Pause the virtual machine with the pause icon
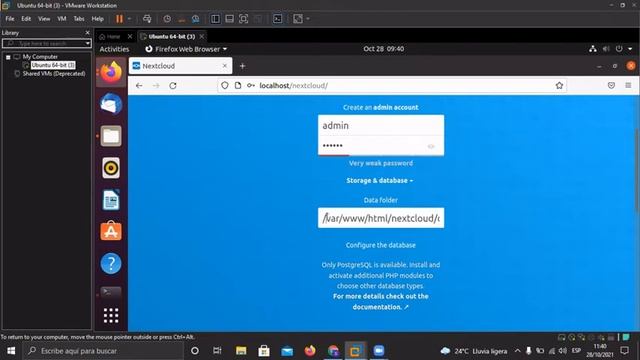 119,19
